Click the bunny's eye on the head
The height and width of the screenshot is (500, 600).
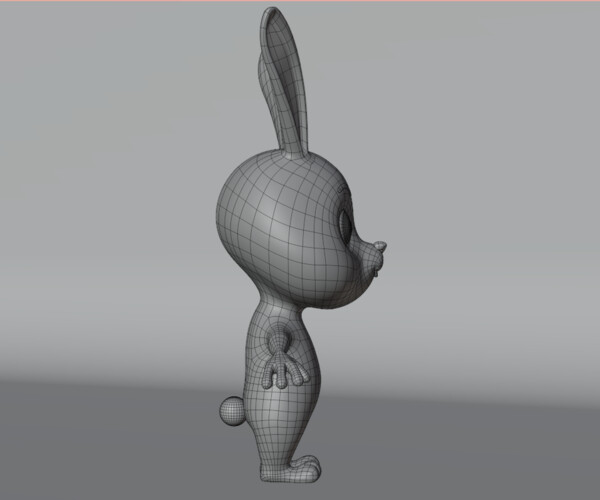(x=345, y=225)
